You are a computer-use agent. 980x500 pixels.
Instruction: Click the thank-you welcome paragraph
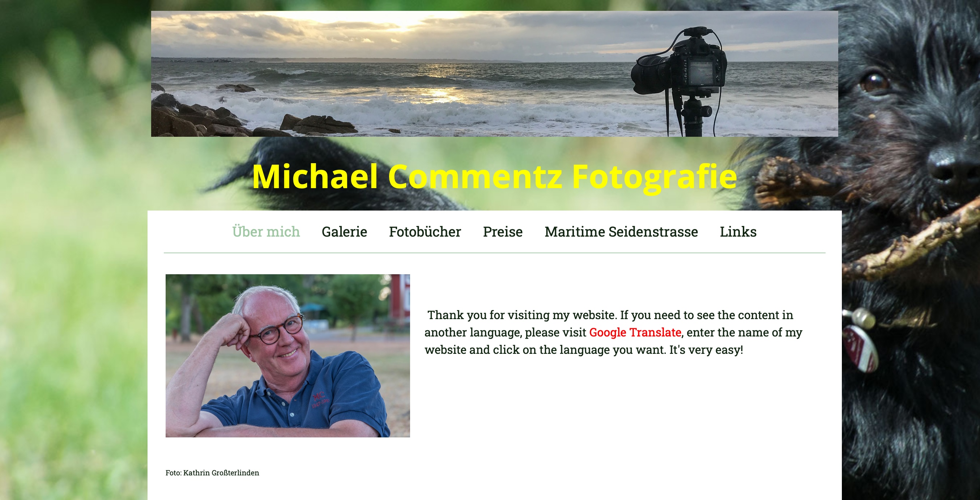(x=613, y=332)
